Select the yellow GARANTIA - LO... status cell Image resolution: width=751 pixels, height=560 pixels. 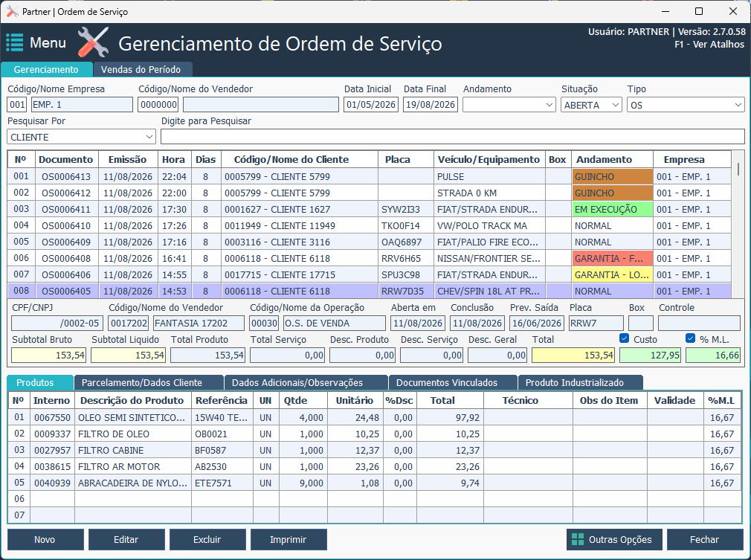pyautogui.click(x=612, y=274)
